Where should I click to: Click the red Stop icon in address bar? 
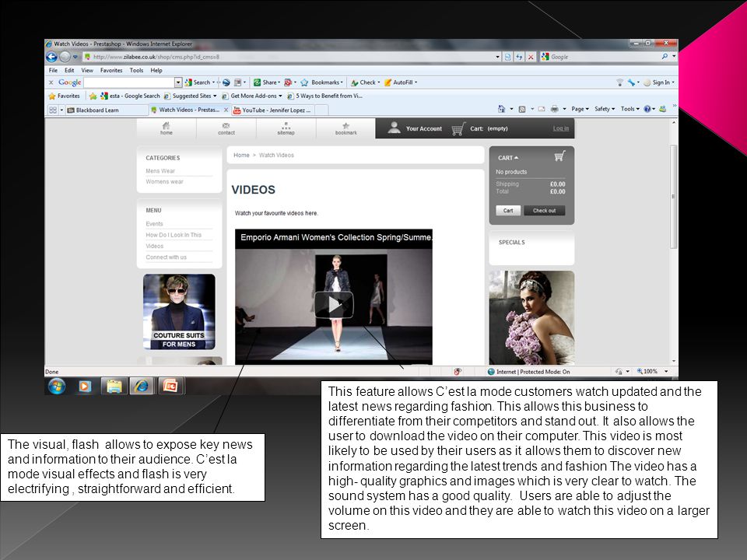[x=531, y=57]
